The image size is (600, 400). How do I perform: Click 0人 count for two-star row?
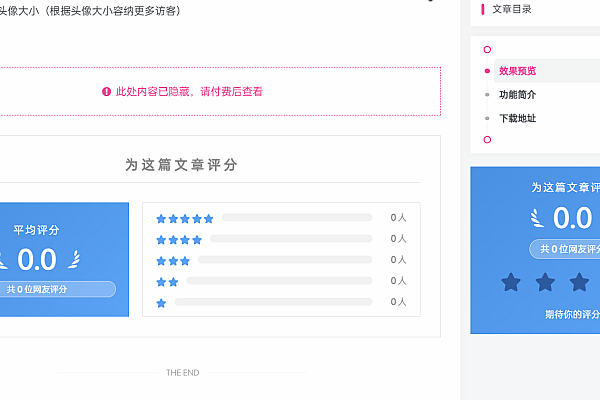tap(398, 281)
